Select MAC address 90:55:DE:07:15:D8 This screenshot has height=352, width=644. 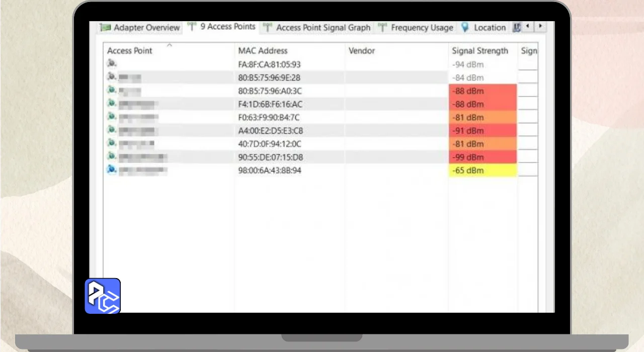pyautogui.click(x=270, y=157)
